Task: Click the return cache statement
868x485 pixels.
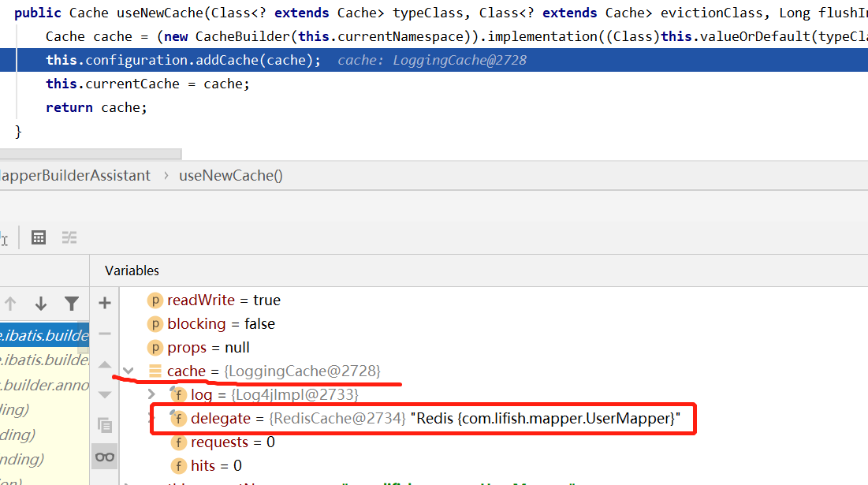Action: click(x=96, y=107)
